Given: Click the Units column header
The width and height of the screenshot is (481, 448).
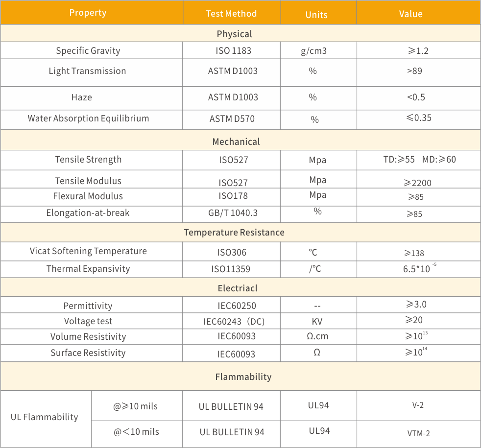Looking at the screenshot, I should click(x=316, y=15).
